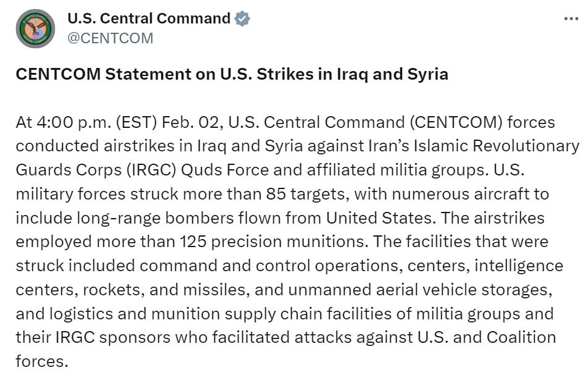The height and width of the screenshot is (383, 588).
Task: Click the @CENTCOM handle
Action: point(110,38)
